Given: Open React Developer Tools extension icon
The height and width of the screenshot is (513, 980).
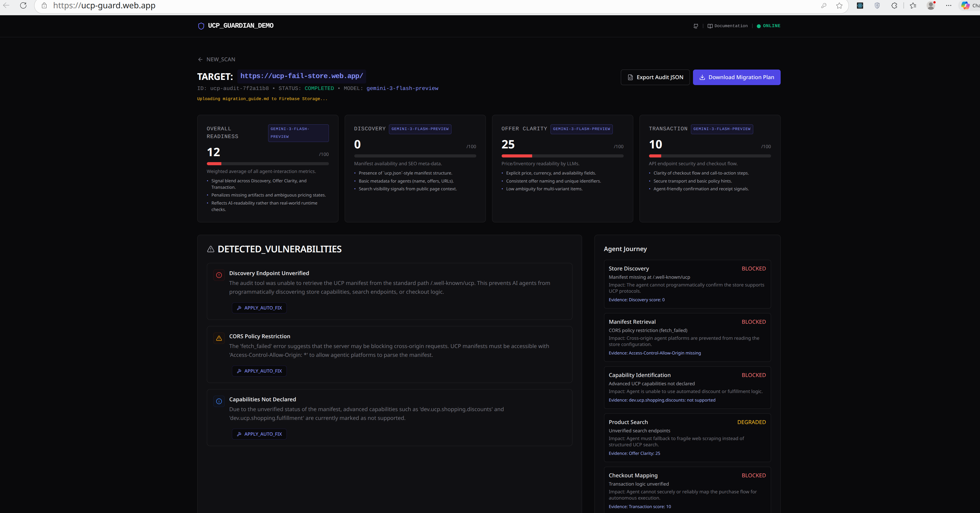Looking at the screenshot, I should click(860, 6).
